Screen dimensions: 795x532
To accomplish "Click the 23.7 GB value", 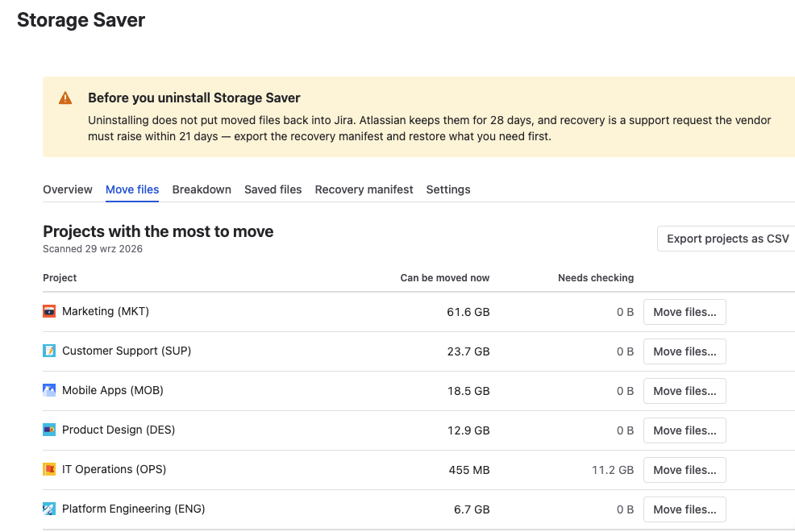I will 468,351.
